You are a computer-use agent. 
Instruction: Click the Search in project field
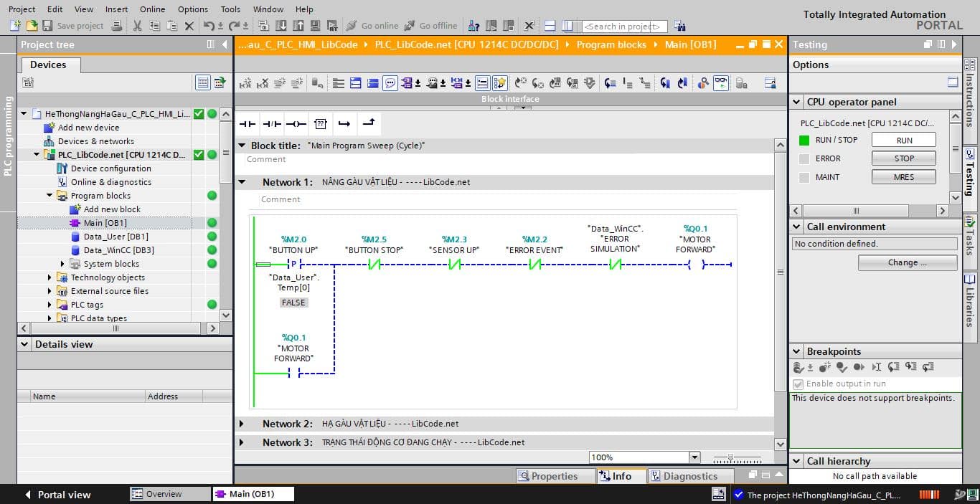click(623, 27)
